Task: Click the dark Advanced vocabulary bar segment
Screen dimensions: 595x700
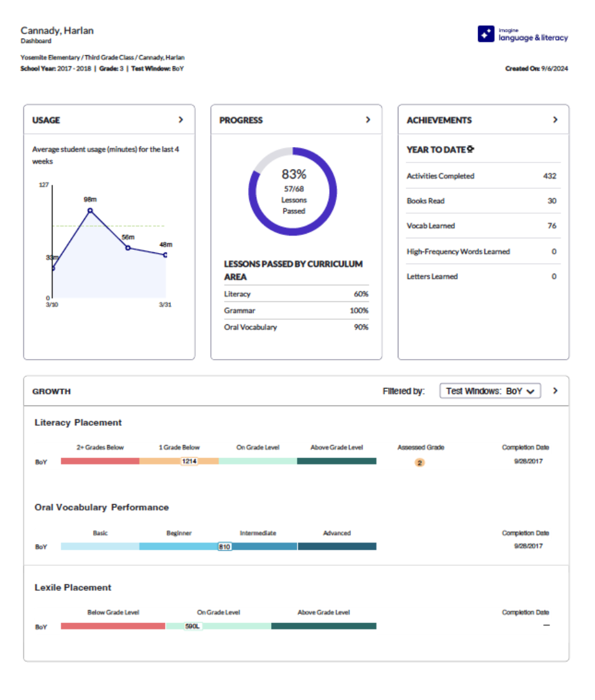Action: click(337, 547)
